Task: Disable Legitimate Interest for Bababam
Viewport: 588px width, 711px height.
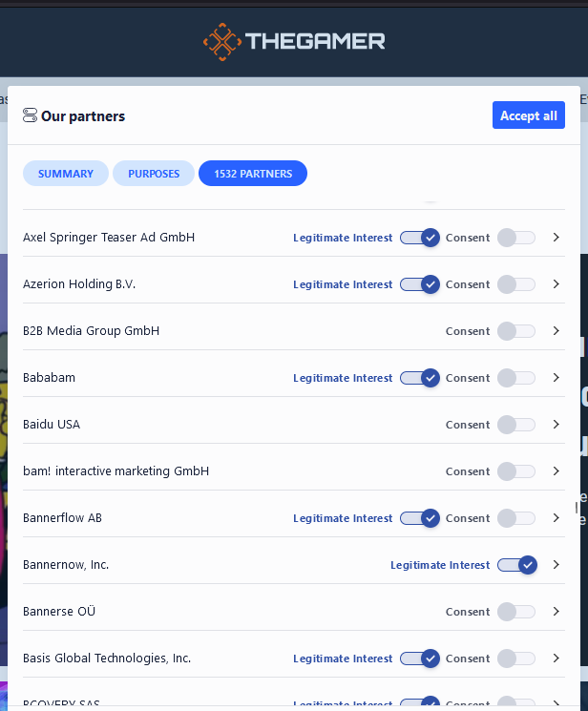Action: pyautogui.click(x=420, y=378)
